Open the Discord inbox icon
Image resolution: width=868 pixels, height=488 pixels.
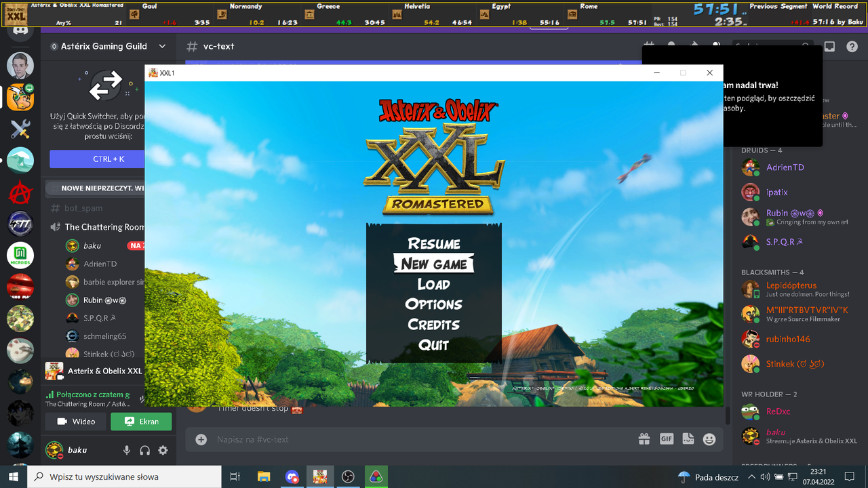point(829,47)
